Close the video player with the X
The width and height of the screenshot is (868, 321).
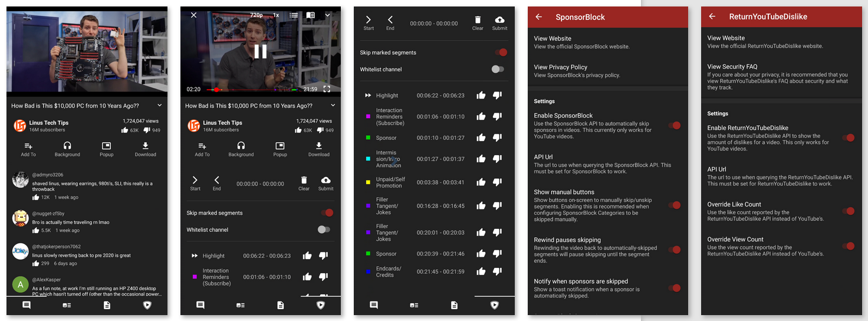[193, 15]
